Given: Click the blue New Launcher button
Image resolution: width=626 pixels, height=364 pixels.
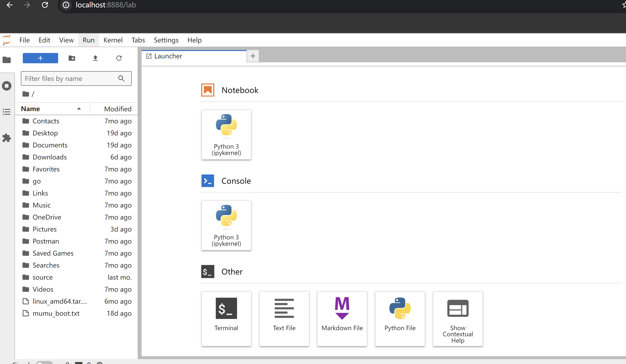Looking at the screenshot, I should [x=40, y=58].
